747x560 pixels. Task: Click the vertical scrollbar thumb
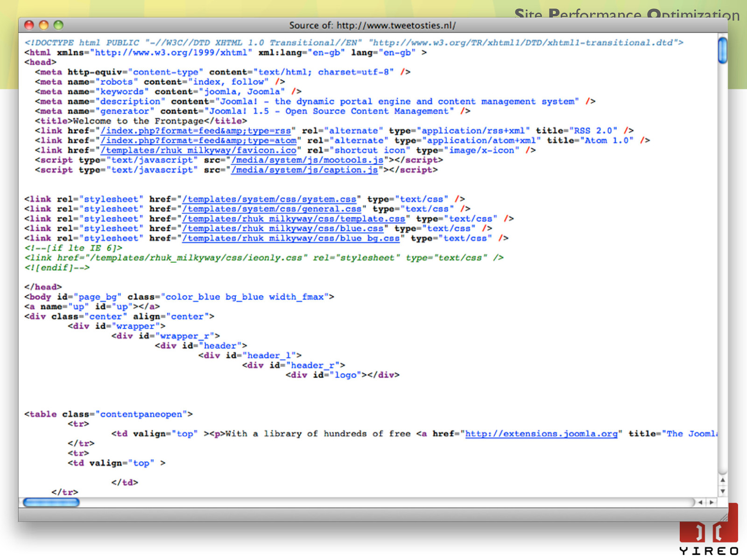click(723, 50)
